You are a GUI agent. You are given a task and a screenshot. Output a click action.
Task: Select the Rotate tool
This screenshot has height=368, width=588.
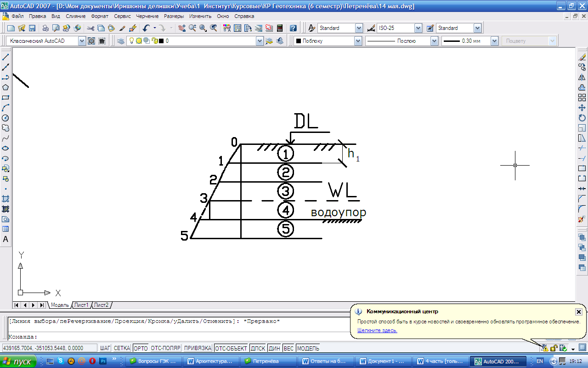pyautogui.click(x=582, y=118)
